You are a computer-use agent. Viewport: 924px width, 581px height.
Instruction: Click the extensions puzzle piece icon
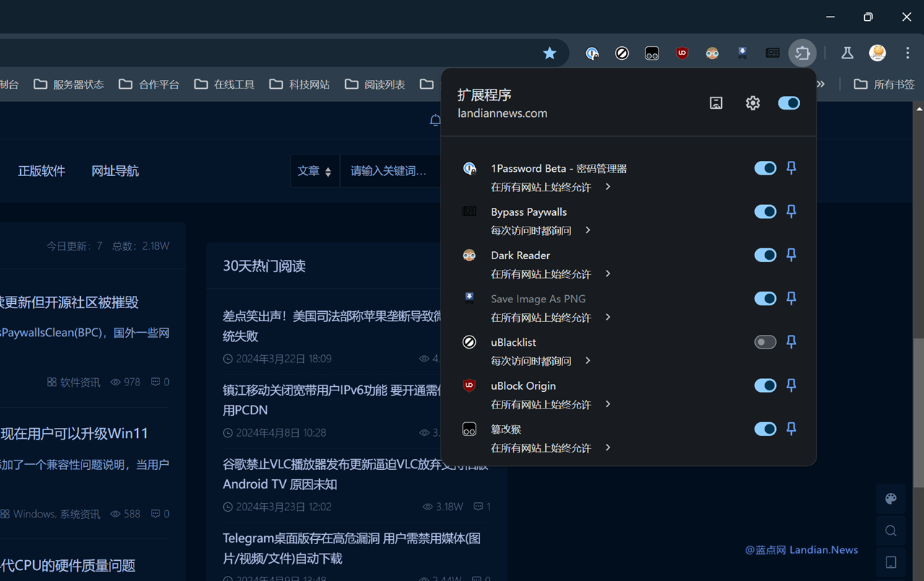click(802, 53)
